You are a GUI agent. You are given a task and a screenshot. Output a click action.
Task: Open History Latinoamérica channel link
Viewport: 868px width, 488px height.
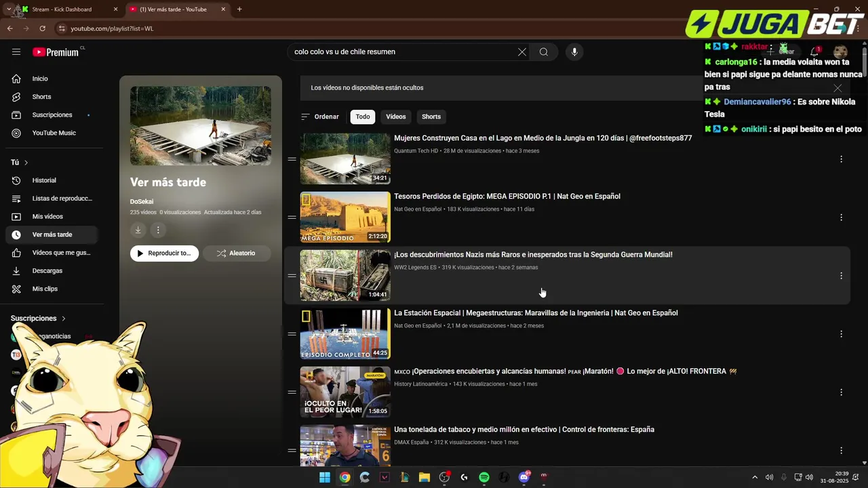click(421, 384)
